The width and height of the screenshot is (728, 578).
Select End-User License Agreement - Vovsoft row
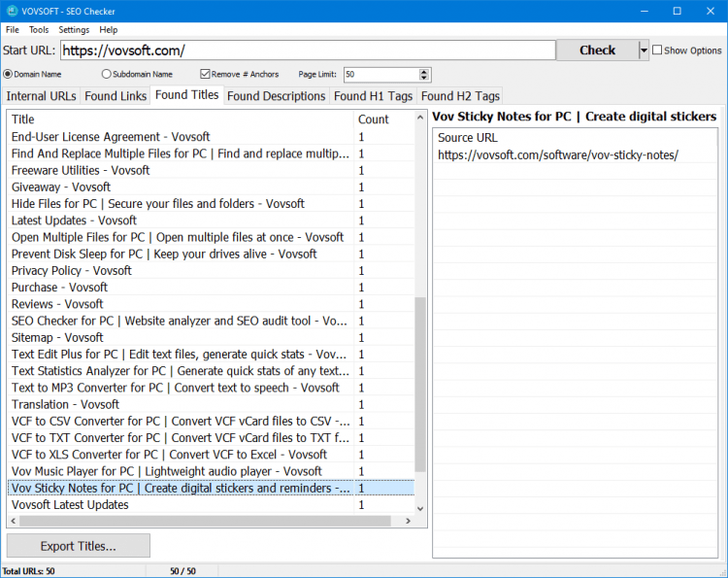[211, 137]
